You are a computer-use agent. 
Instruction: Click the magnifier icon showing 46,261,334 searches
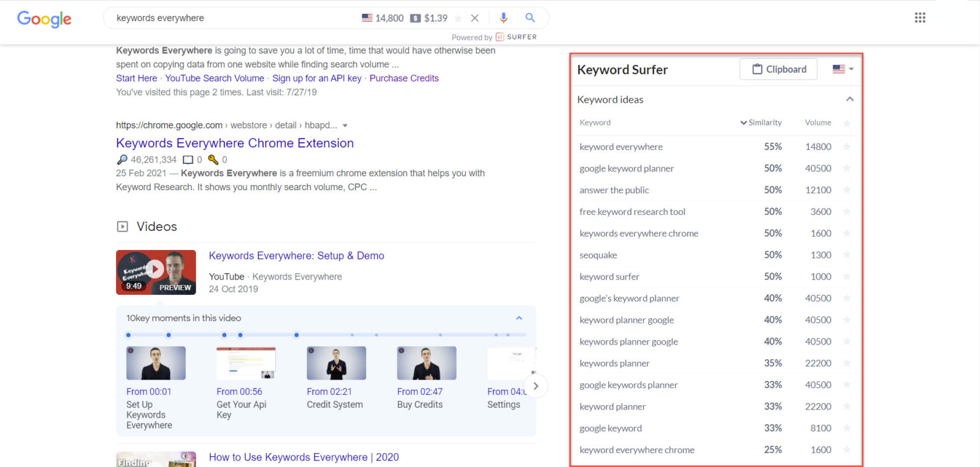122,158
